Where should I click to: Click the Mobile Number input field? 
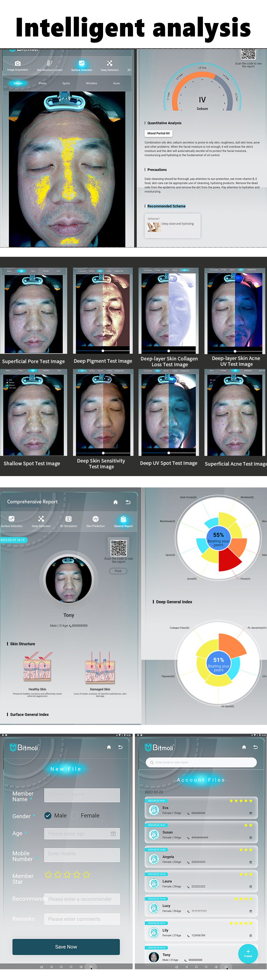click(x=82, y=855)
